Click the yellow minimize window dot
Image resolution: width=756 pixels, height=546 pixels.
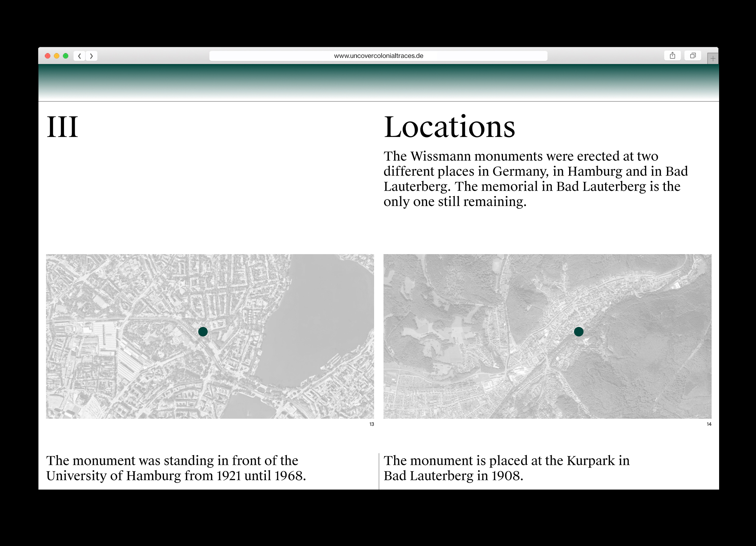point(57,56)
